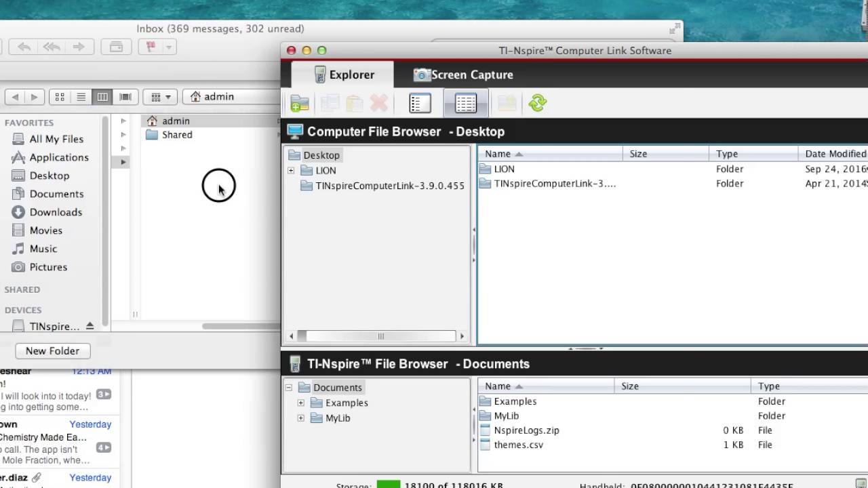This screenshot has width=868, height=488.
Task: Click right arrow of computer tree scrollbar
Action: pos(462,336)
